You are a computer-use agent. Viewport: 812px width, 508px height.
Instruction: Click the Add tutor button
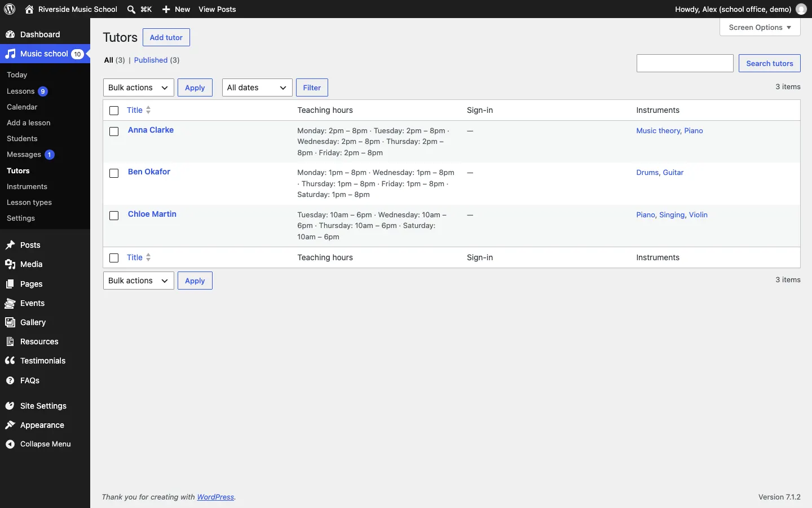pyautogui.click(x=166, y=37)
